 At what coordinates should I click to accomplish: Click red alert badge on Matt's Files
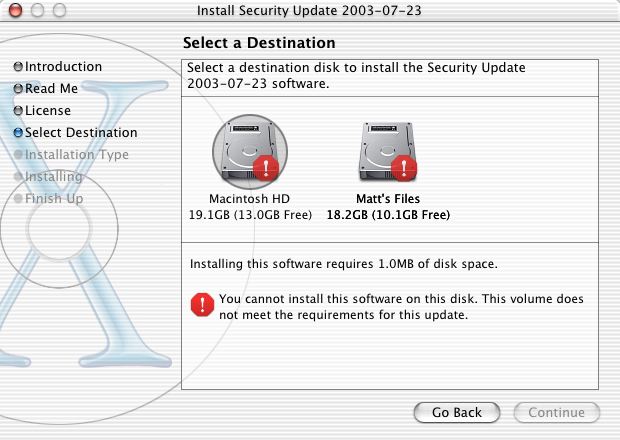click(x=404, y=167)
